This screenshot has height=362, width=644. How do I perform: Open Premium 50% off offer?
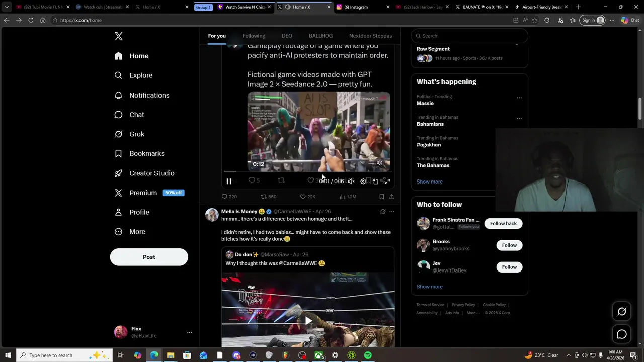click(x=148, y=193)
